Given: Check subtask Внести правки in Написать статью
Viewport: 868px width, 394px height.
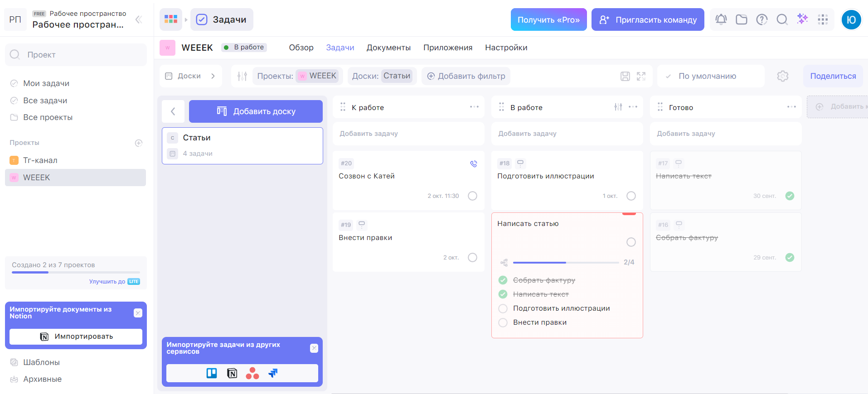Looking at the screenshot, I should (x=503, y=322).
